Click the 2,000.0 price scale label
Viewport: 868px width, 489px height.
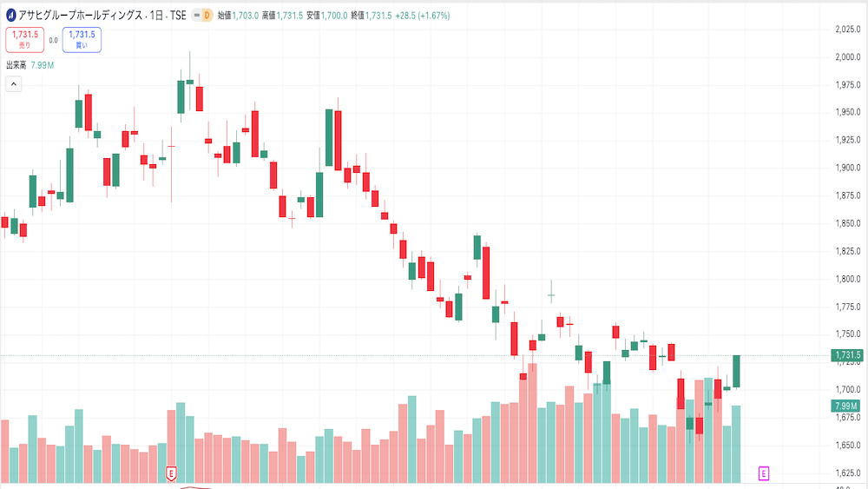point(845,57)
